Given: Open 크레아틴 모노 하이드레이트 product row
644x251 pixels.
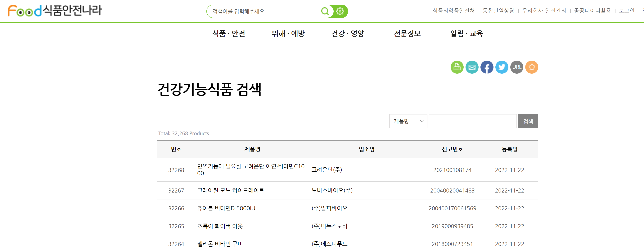Looking at the screenshot, I should [x=231, y=190].
